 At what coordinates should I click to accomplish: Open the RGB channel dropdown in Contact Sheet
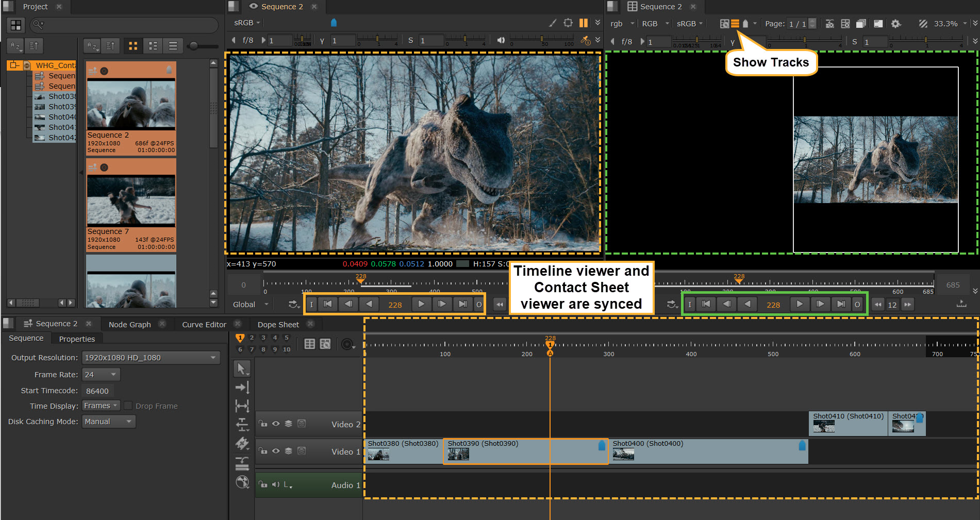655,24
